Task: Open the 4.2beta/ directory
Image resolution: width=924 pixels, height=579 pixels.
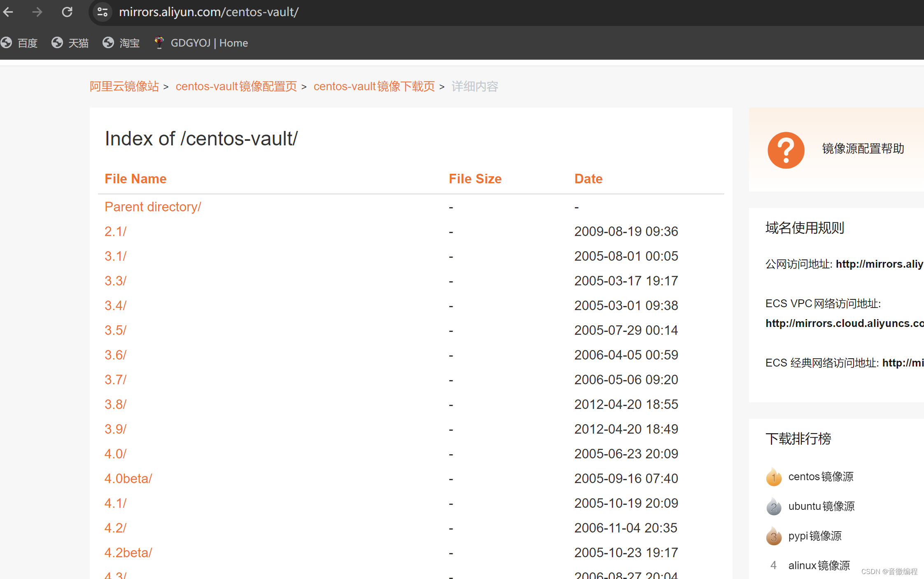Action: 128,553
